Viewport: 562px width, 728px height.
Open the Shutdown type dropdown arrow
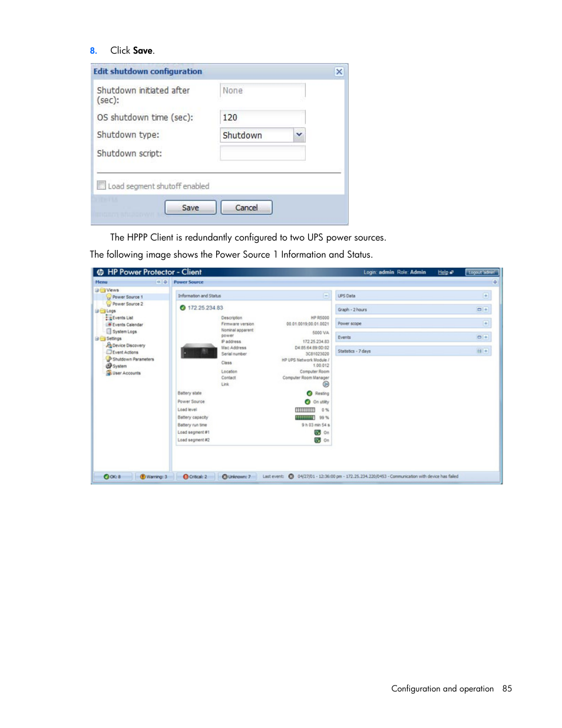[299, 135]
